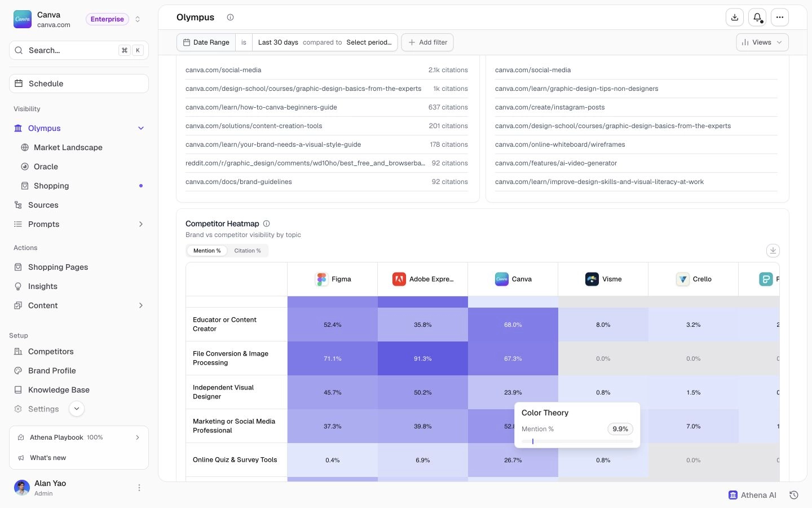Open user options three-dot menu
This screenshot has height=508, width=812.
click(139, 488)
